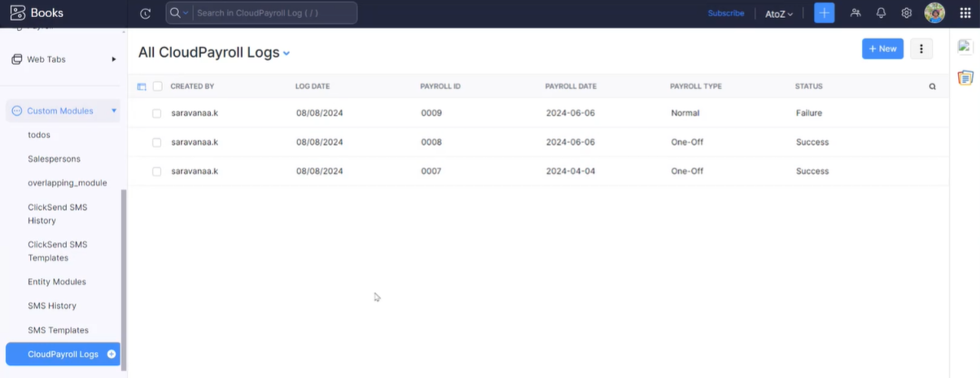980x378 pixels.
Task: Sort by the Log Date column header
Action: coord(313,86)
